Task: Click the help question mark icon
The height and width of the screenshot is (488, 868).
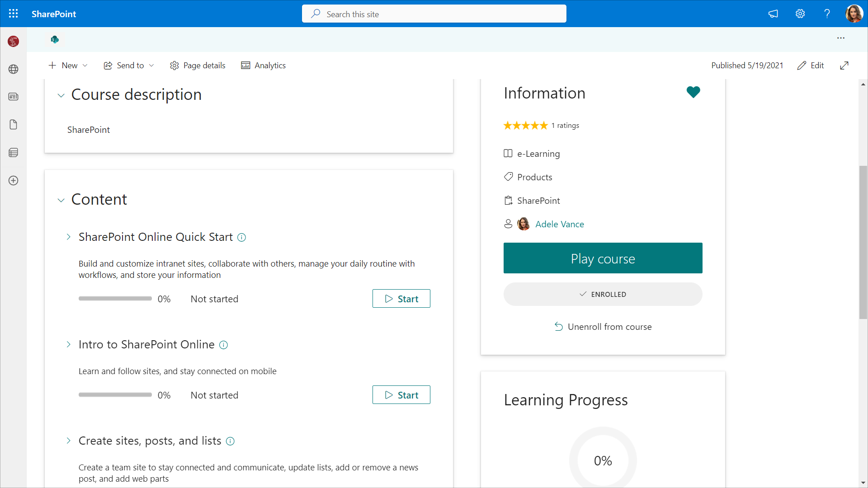Action: 827,14
